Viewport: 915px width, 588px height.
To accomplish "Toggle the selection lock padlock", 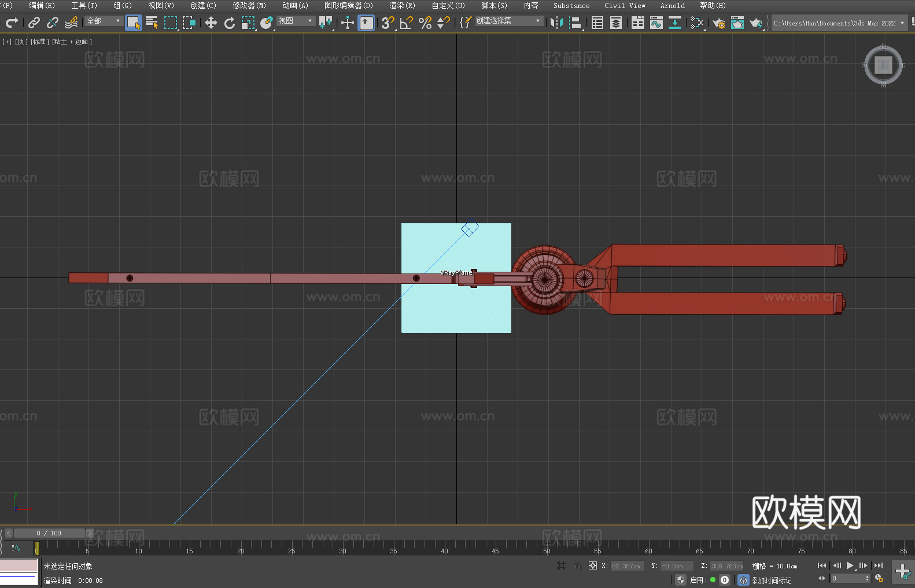I will 577,565.
